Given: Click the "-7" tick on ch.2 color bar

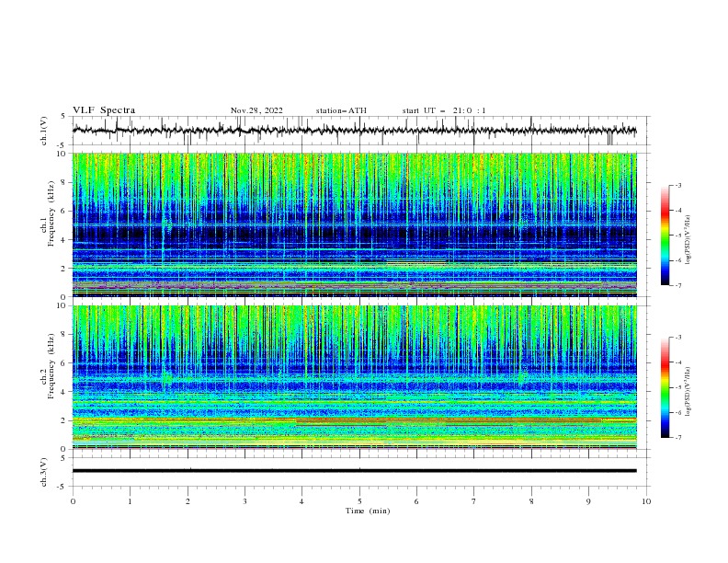Looking at the screenshot, I should coord(678,438).
